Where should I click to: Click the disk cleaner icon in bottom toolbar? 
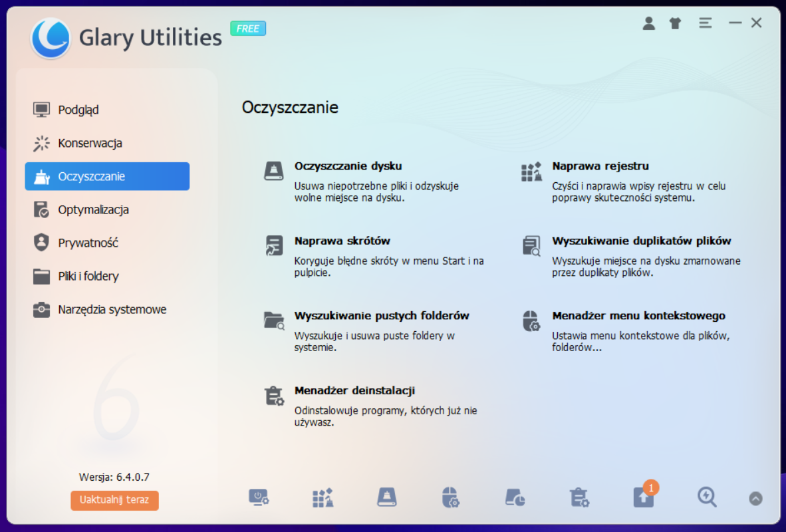[386, 497]
